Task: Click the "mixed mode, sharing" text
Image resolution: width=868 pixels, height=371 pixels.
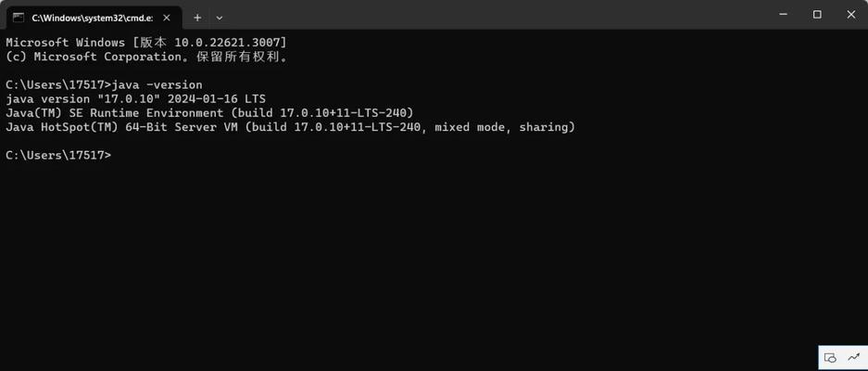Action: pyautogui.click(x=505, y=128)
